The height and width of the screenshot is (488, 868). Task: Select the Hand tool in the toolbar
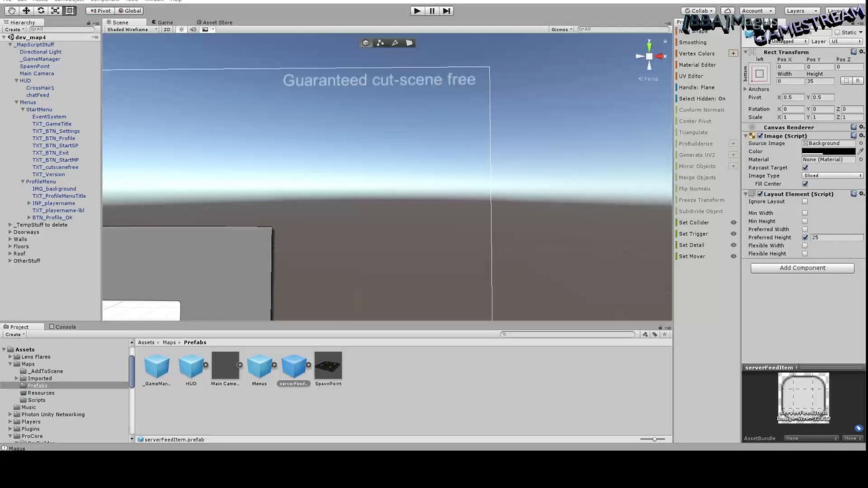click(x=12, y=11)
